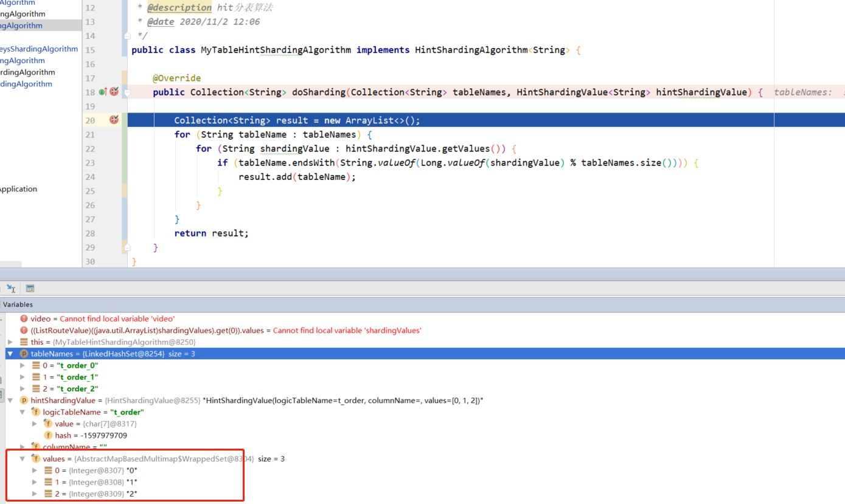Click line number 24 in the gutter
The image size is (845, 504).
pos(90,177)
